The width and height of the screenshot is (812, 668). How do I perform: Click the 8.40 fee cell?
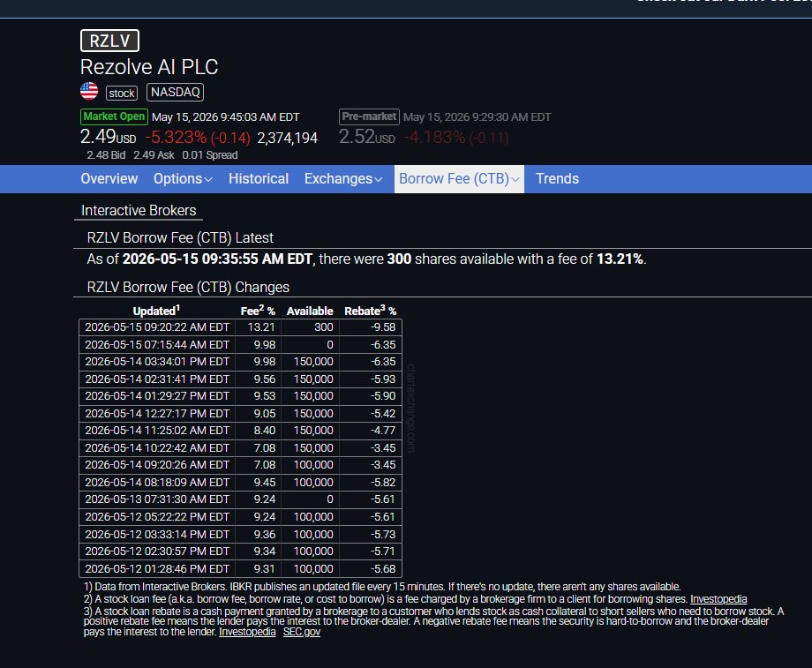(x=264, y=431)
